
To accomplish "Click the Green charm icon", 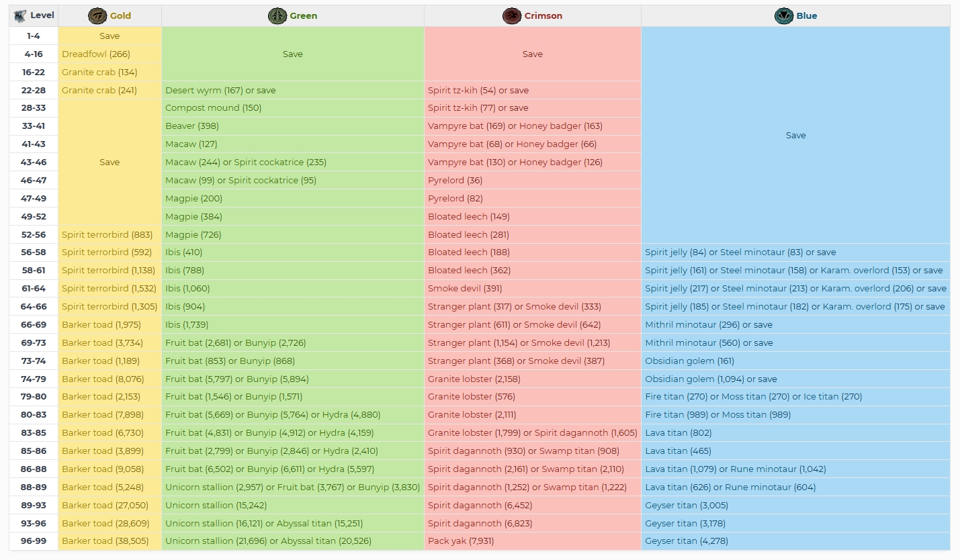I will [277, 15].
